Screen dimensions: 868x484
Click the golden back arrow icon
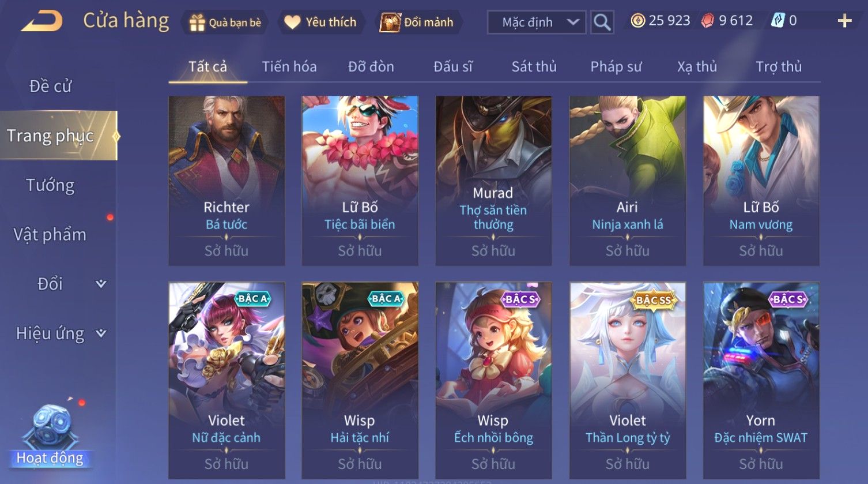click(42, 21)
